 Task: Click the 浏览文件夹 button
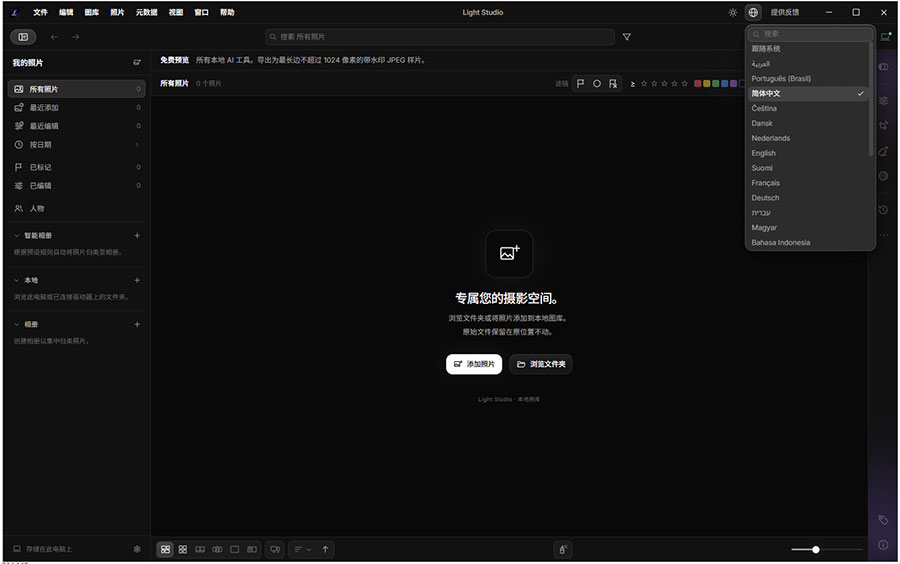[x=541, y=364]
